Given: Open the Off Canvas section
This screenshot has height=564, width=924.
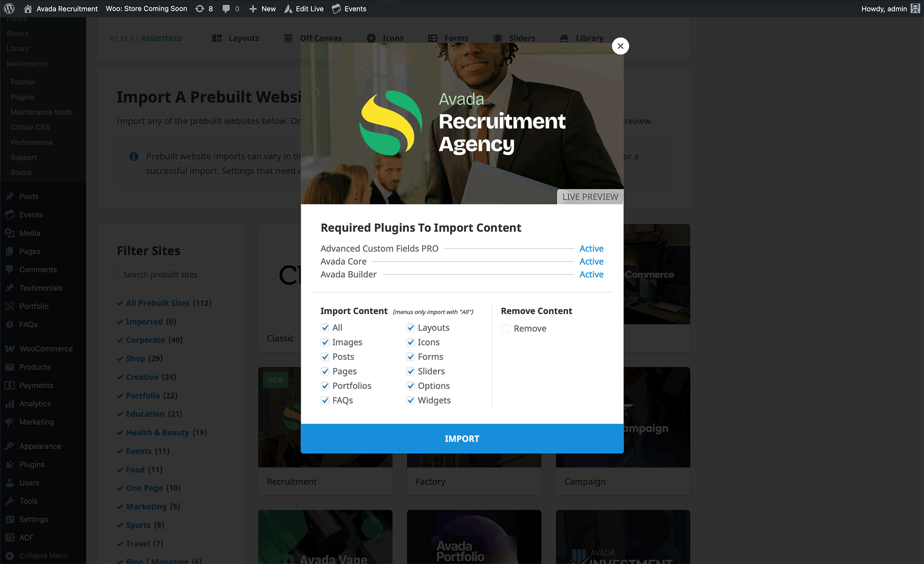Looking at the screenshot, I should click(321, 38).
